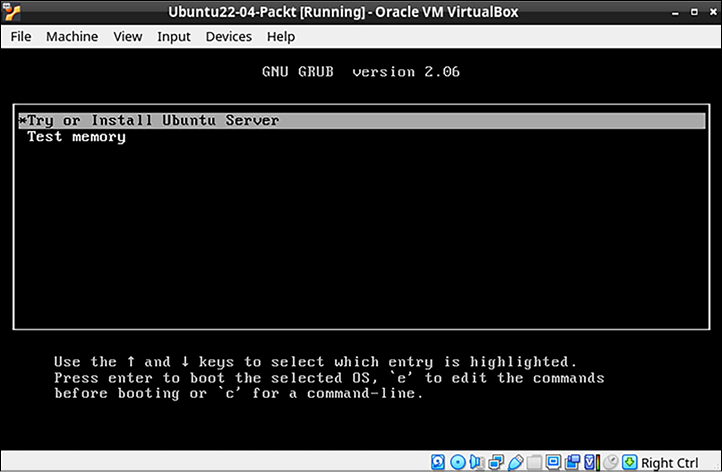Open the audio settings status icon
The image size is (722, 472).
point(477,462)
